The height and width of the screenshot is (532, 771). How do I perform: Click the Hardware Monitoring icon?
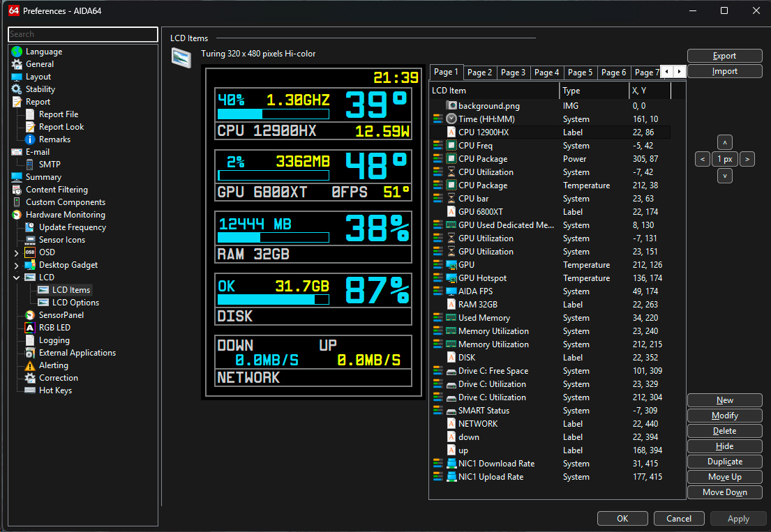click(x=17, y=215)
